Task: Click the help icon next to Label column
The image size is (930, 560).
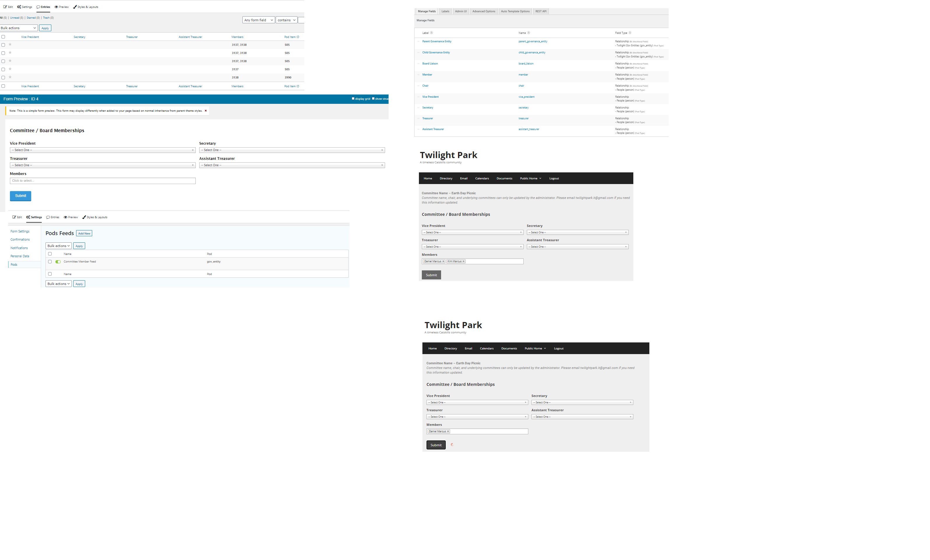Action: tap(431, 33)
